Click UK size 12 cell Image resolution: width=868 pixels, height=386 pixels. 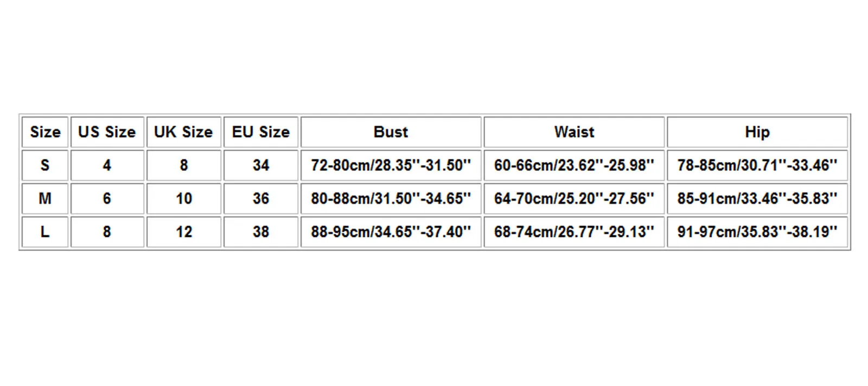coord(183,231)
